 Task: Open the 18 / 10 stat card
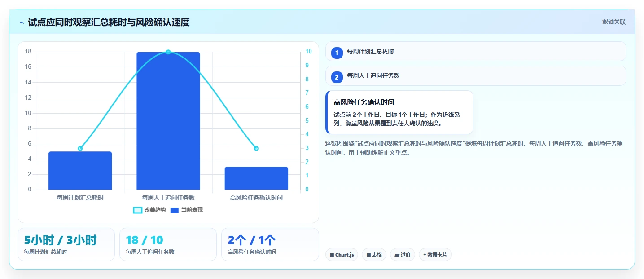pos(168,244)
